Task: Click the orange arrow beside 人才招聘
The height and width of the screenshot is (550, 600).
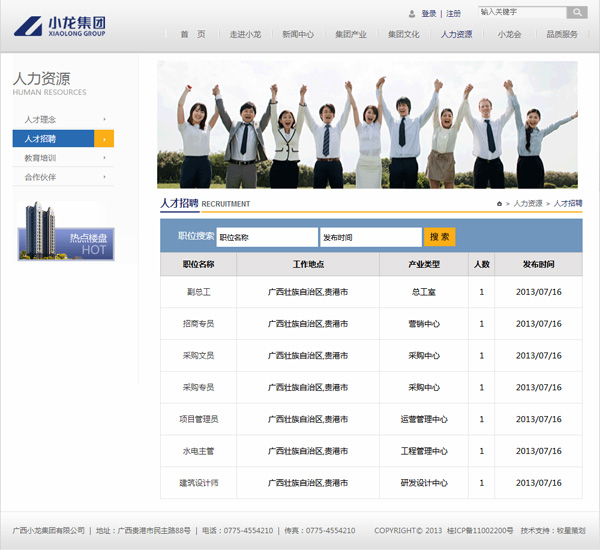Action: pos(104,139)
